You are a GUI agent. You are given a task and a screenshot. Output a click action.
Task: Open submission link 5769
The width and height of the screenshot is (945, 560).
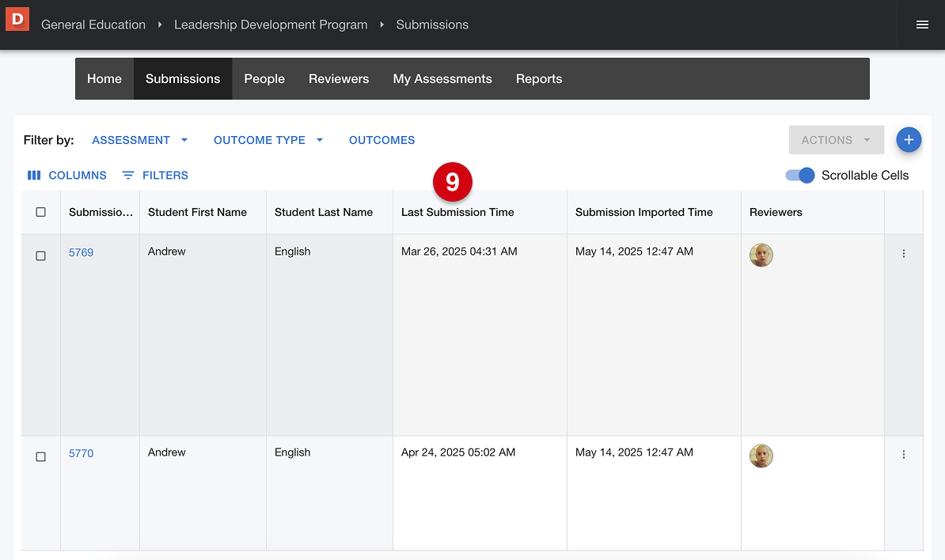tap(81, 252)
